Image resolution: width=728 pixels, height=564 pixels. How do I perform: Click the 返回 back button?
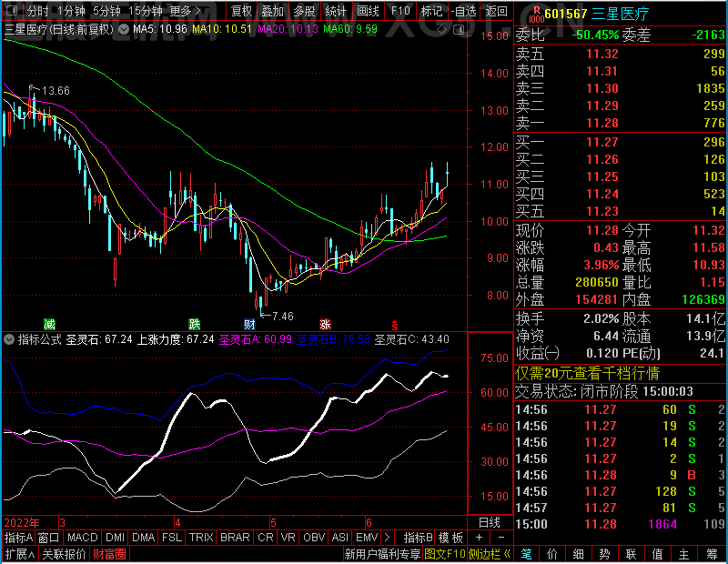pyautogui.click(x=496, y=11)
